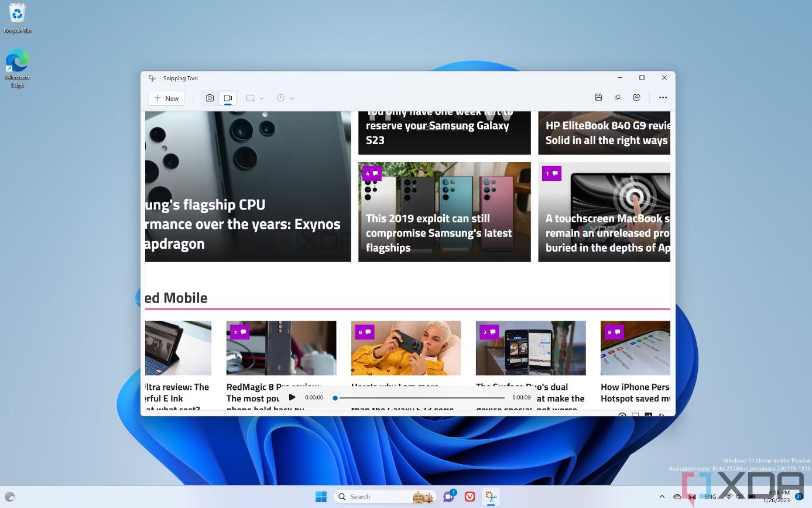
Task: Share the capture with the Share icon
Action: (x=636, y=98)
